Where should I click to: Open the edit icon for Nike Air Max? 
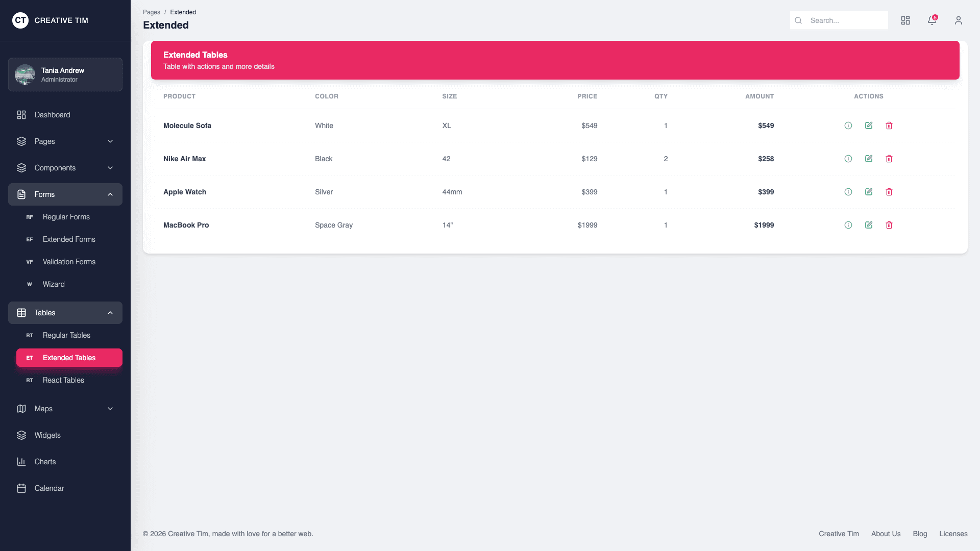click(x=869, y=159)
